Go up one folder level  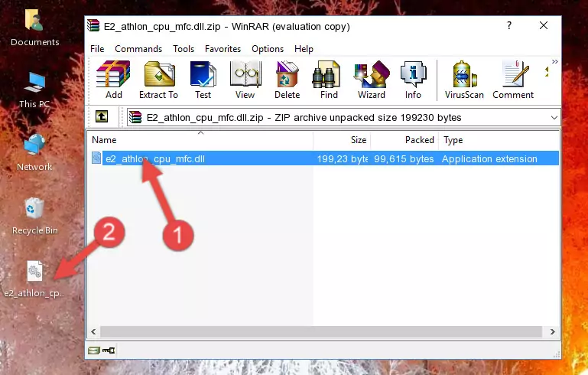click(x=101, y=117)
